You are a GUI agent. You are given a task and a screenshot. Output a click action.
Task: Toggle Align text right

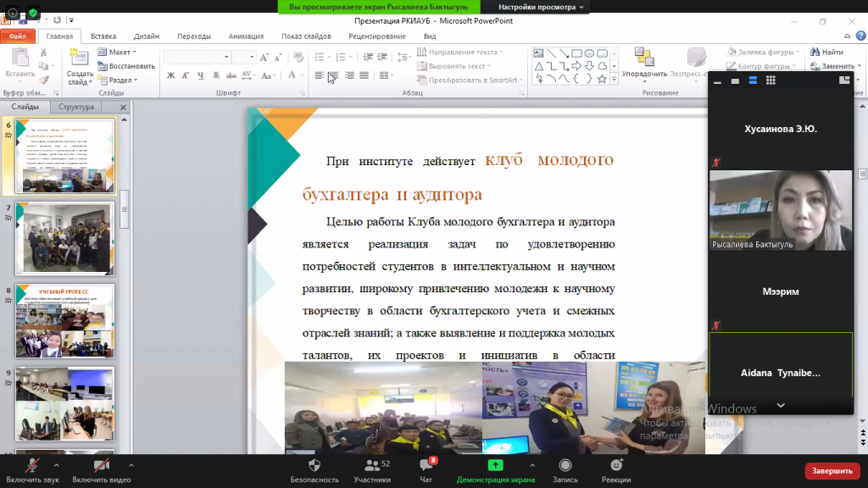(x=349, y=75)
